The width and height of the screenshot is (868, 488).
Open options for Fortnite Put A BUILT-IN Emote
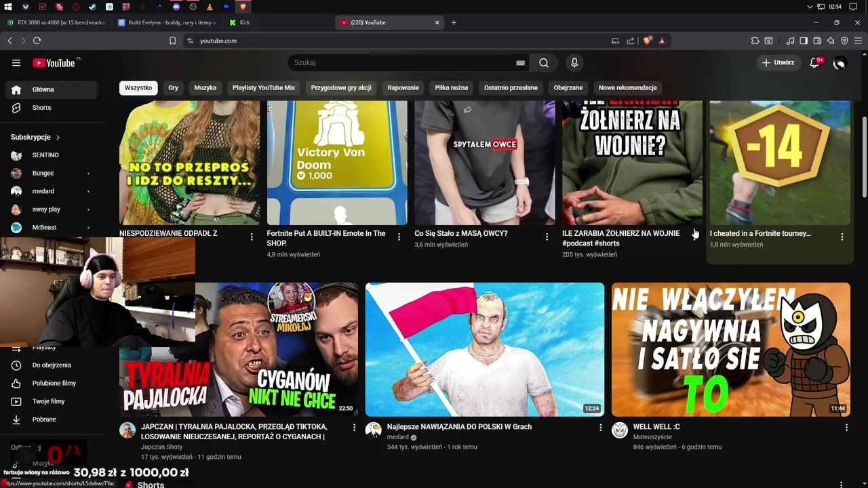399,237
